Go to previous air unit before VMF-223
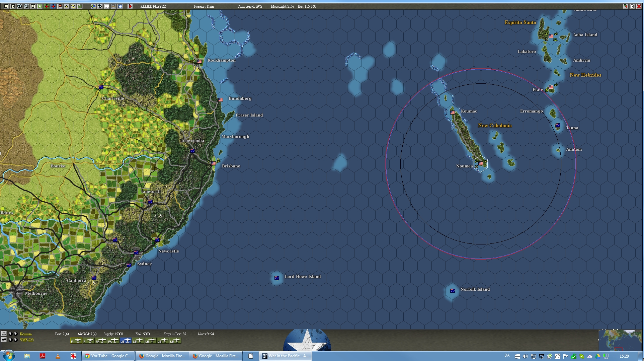Viewport: 644px width, 361px height. 10,340
